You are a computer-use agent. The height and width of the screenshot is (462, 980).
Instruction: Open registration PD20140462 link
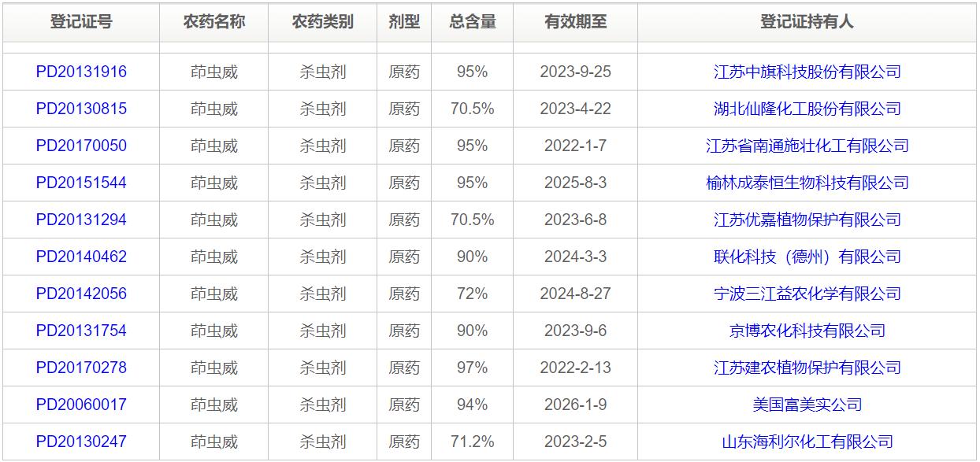pyautogui.click(x=81, y=257)
